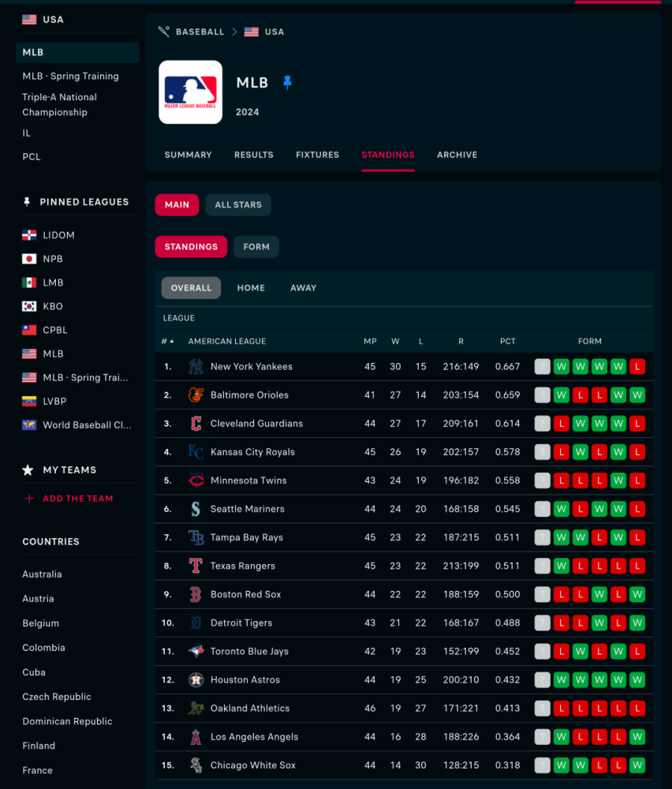Viewport: 672px width, 789px height.
Task: Click the MLB league logo thumbnail
Action: (x=191, y=92)
